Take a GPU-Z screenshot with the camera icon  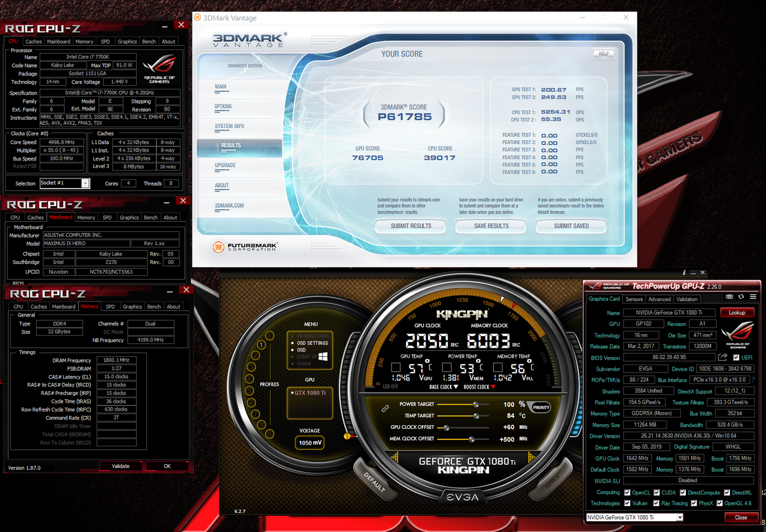click(x=729, y=297)
